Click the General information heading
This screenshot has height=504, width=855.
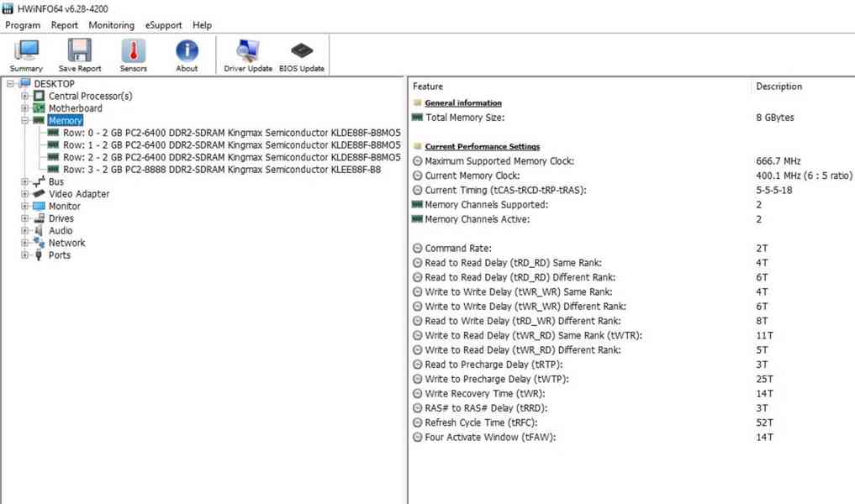tap(463, 102)
